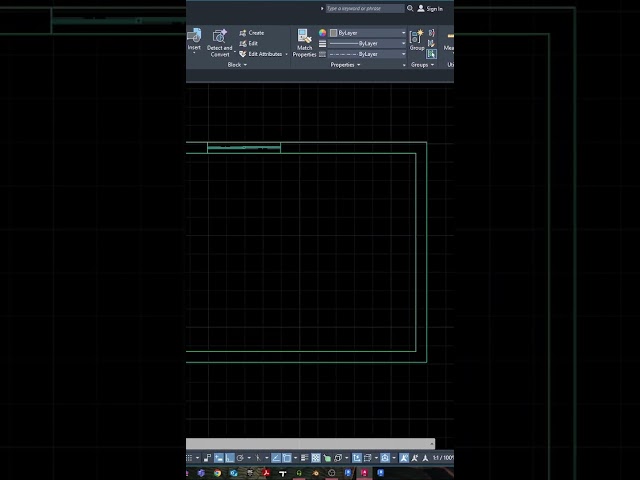640x480 pixels.
Task: Toggle object snap tracking
Action: click(x=276, y=458)
